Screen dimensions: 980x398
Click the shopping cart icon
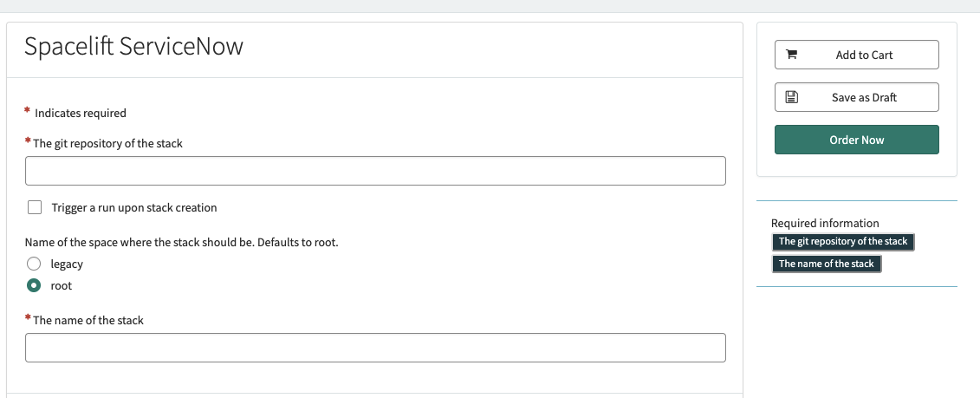(790, 55)
